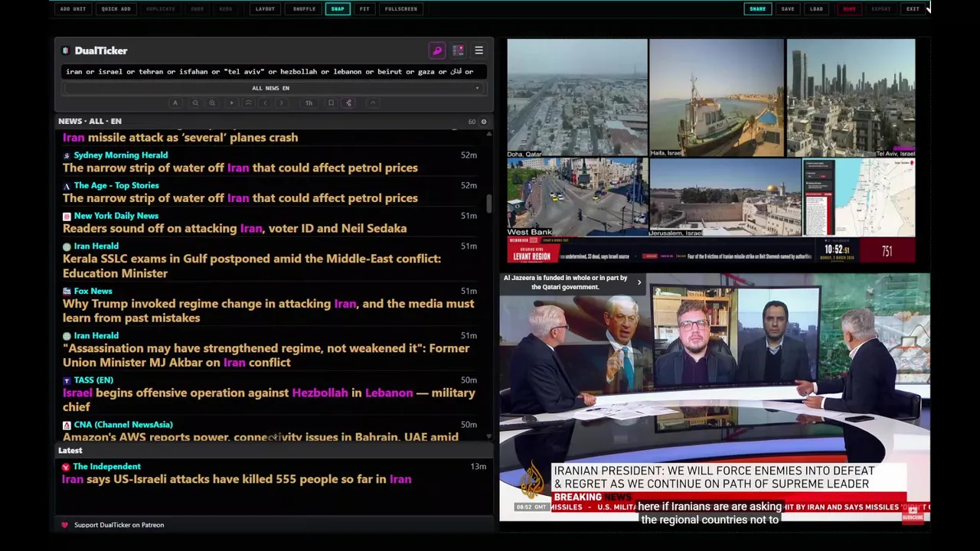Open the Jerusalem, Israel webcam thumbnail
This screenshot has width=980, height=551.
pos(725,197)
